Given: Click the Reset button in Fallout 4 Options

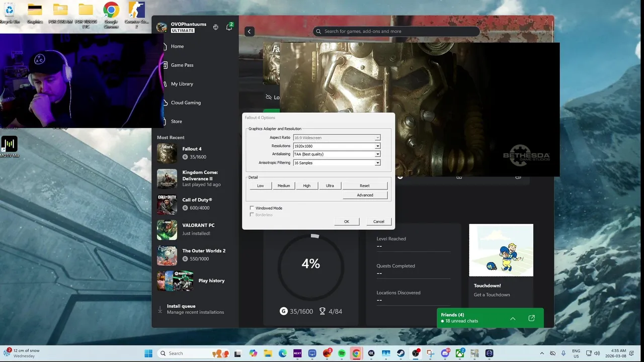Looking at the screenshot, I should [365, 186].
